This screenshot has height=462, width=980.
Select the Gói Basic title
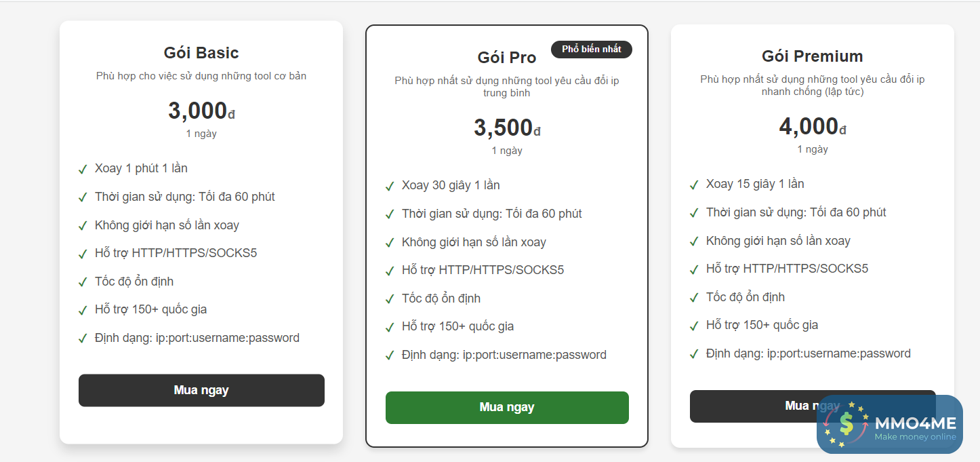coord(201,53)
